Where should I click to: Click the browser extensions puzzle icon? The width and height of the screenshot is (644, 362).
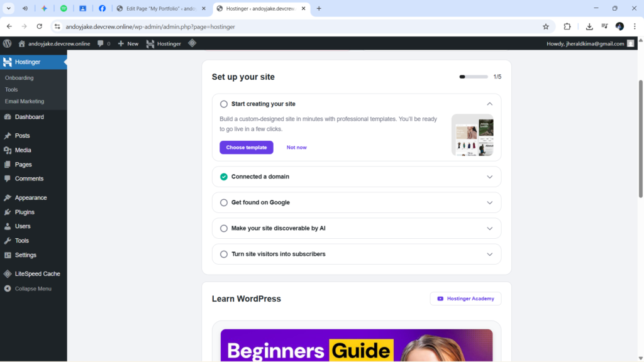pyautogui.click(x=567, y=26)
